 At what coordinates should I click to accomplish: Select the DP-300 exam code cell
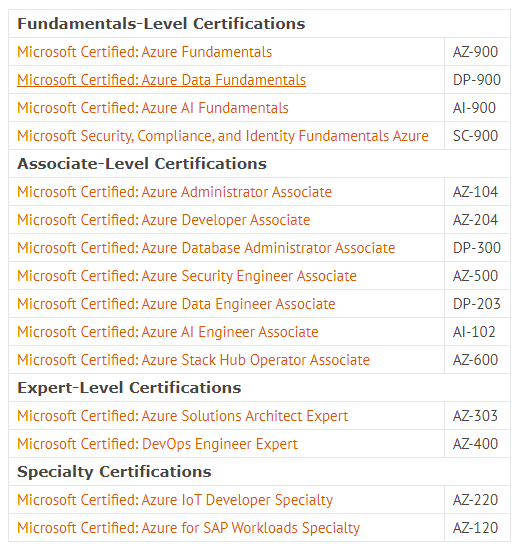click(477, 248)
